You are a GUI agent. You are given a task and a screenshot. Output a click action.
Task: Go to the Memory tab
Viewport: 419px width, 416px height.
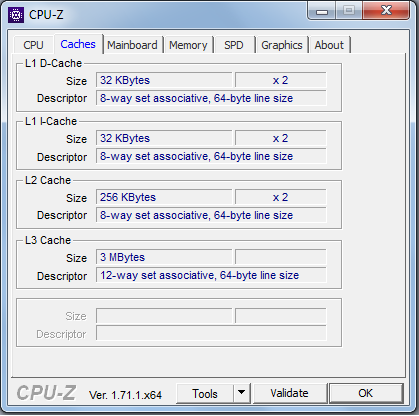(188, 45)
